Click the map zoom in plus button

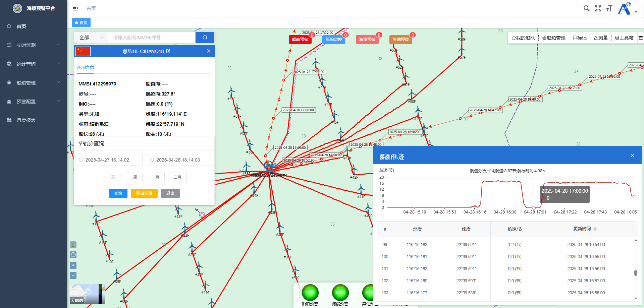coord(73,265)
